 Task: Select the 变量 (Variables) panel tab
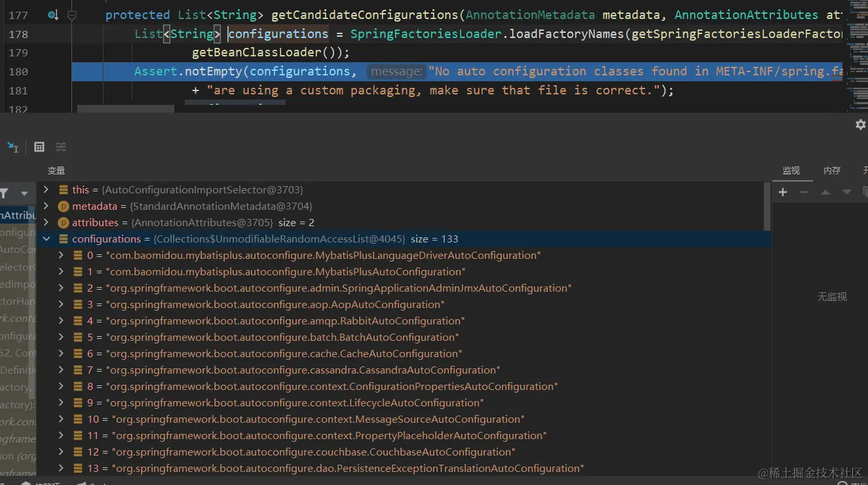[56, 170]
